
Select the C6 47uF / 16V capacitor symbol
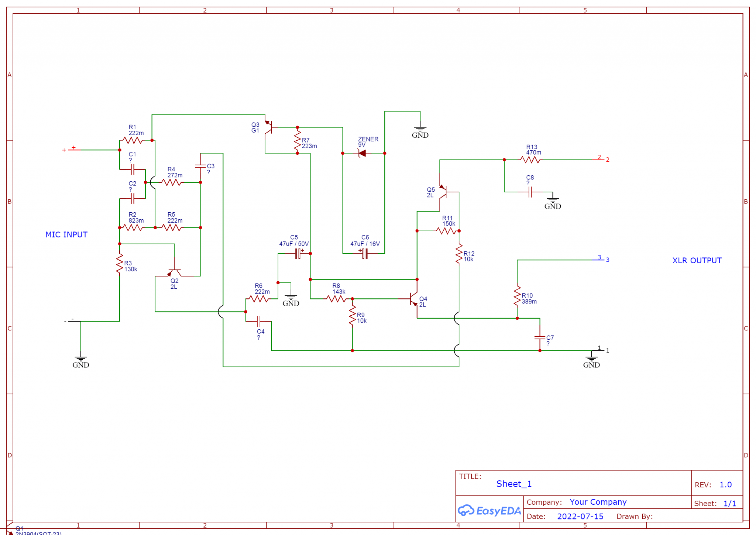point(364,254)
